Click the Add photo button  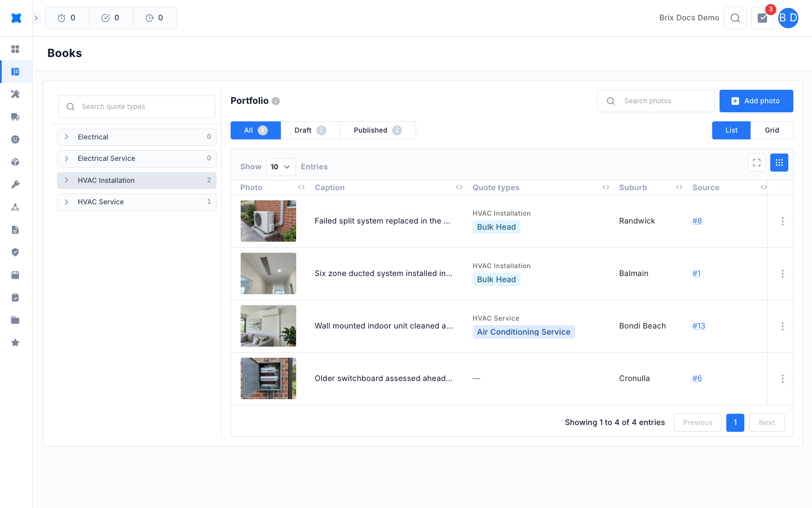click(756, 101)
